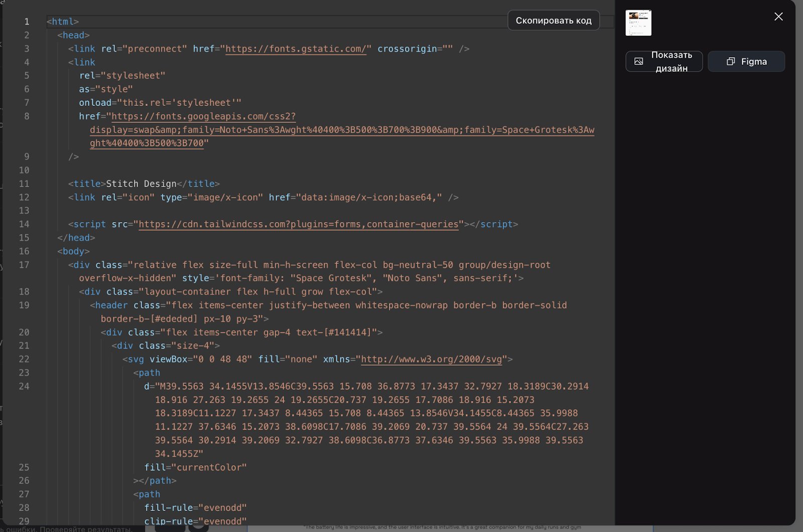Click the div class="size-4" line
Image resolution: width=803 pixels, height=532 pixels.
click(166, 345)
